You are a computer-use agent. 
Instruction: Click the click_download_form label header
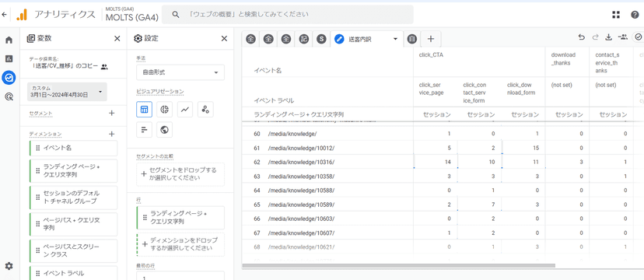(520, 89)
